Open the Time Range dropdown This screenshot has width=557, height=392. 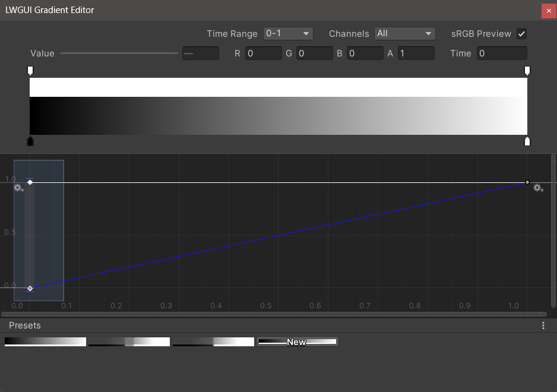[x=287, y=34]
